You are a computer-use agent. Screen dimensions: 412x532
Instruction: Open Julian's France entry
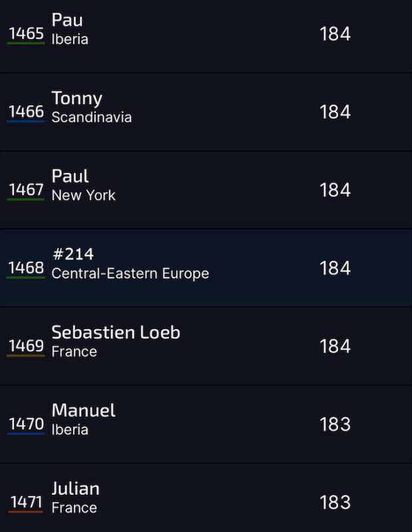pyautogui.click(x=206, y=497)
